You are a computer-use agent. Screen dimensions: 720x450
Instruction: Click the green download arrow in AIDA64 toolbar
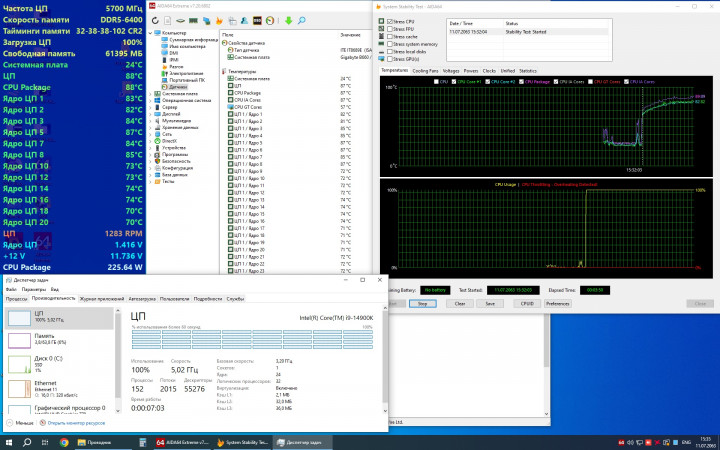(x=288, y=21)
